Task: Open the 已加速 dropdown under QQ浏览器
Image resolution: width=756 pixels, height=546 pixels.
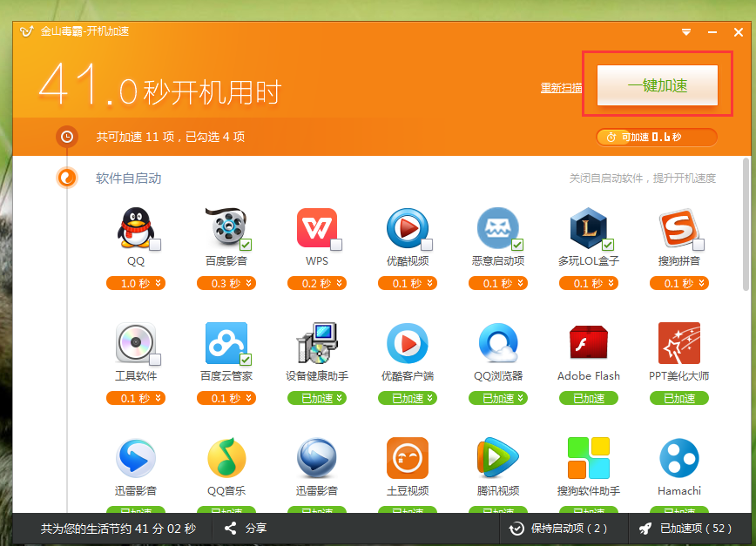Action: (x=521, y=398)
